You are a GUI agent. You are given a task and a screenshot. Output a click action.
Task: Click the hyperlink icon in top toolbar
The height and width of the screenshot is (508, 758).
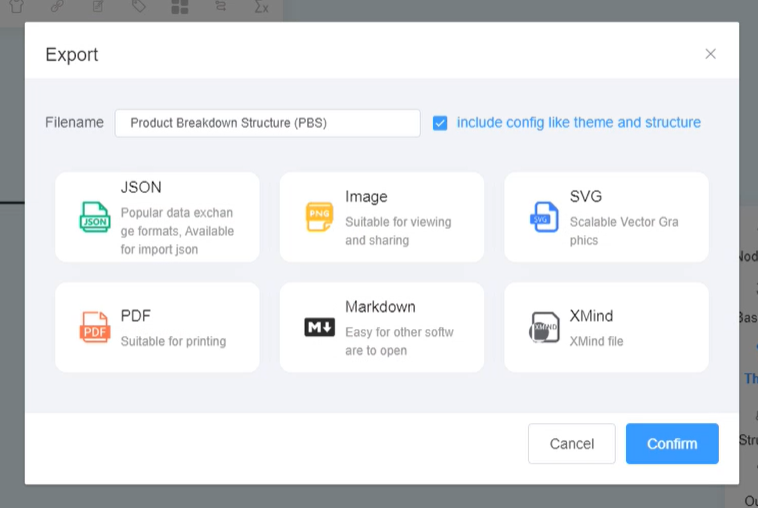click(58, 7)
